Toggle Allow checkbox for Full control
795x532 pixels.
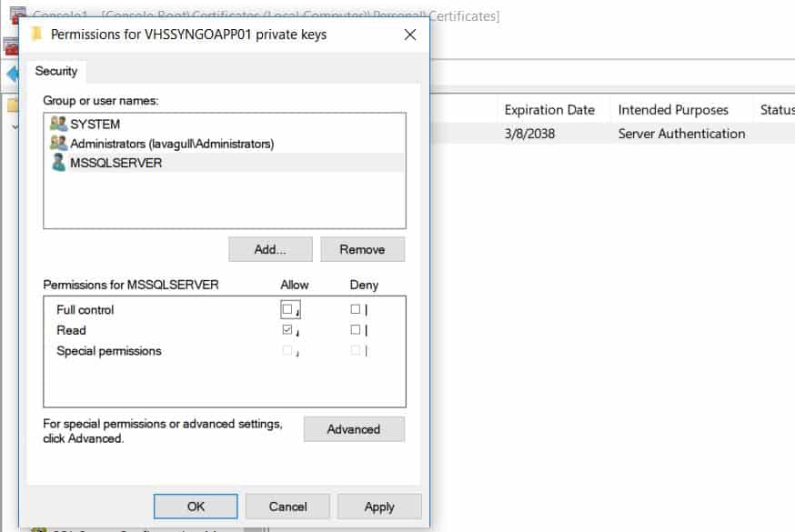click(287, 309)
